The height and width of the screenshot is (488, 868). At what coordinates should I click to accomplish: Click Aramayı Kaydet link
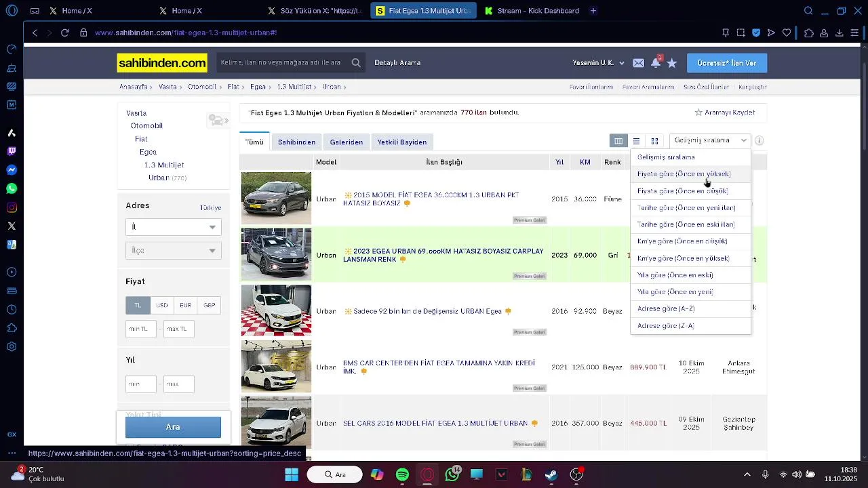click(725, 113)
